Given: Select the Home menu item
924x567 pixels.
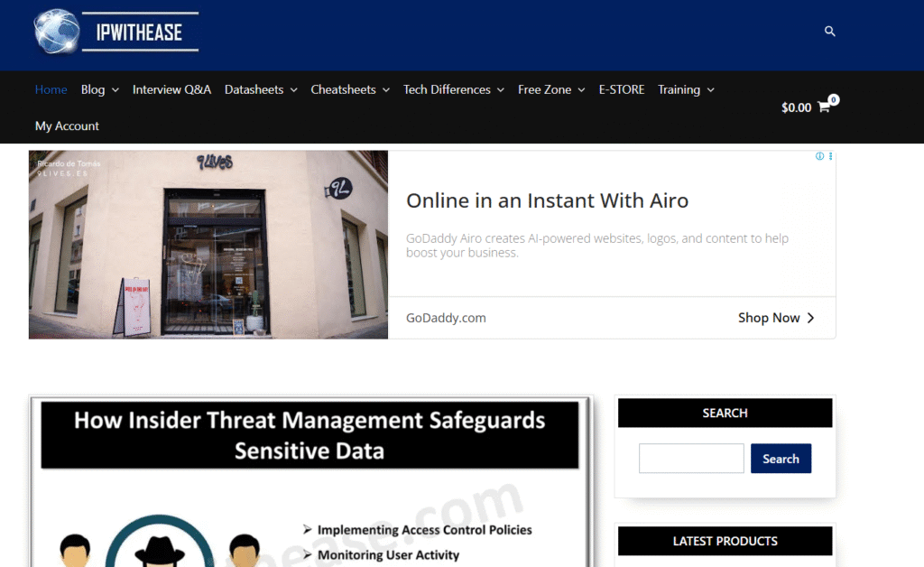Looking at the screenshot, I should pyautogui.click(x=51, y=89).
